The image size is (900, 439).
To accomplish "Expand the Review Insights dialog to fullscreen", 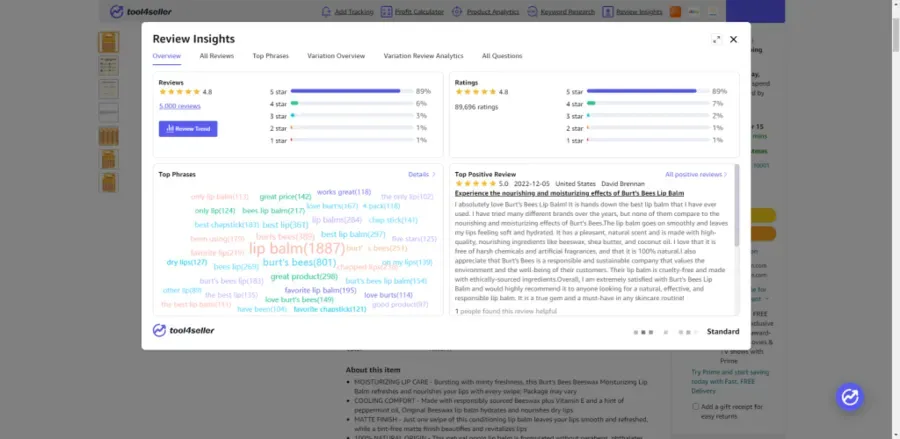I will [716, 40].
